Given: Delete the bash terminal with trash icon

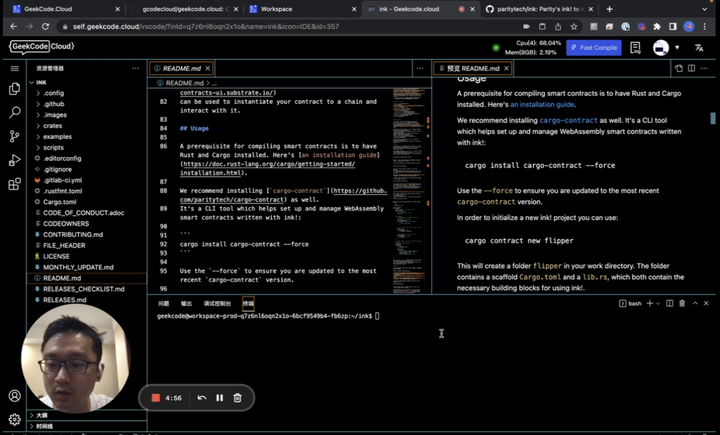Looking at the screenshot, I should click(x=684, y=302).
